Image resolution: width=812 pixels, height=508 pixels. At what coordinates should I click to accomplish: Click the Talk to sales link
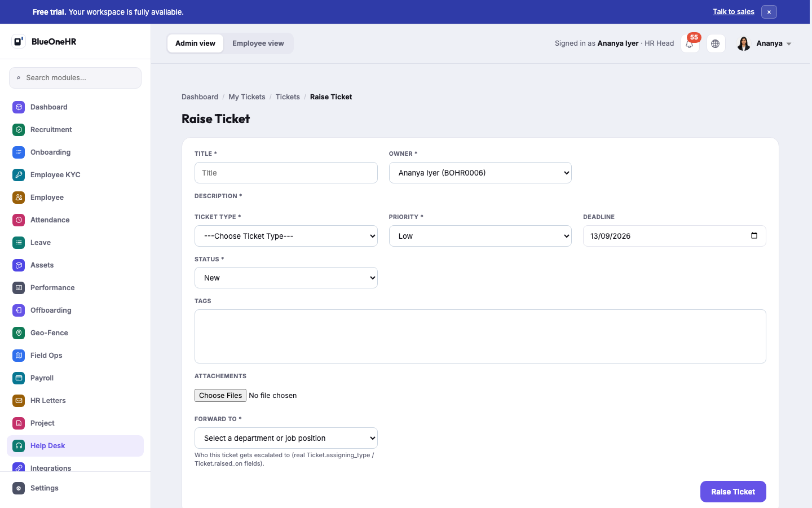[x=733, y=12]
